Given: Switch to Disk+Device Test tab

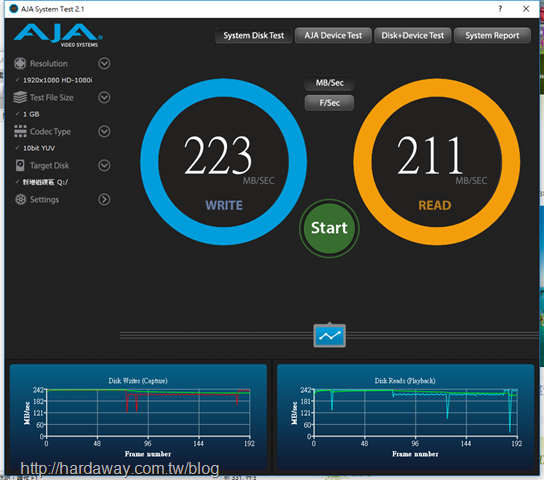Looking at the screenshot, I should [x=413, y=35].
